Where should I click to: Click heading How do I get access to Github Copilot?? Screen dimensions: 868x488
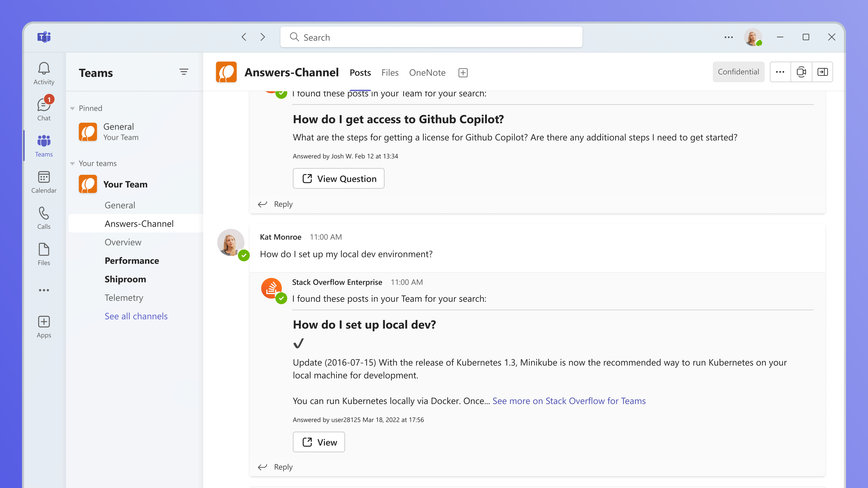[398, 119]
